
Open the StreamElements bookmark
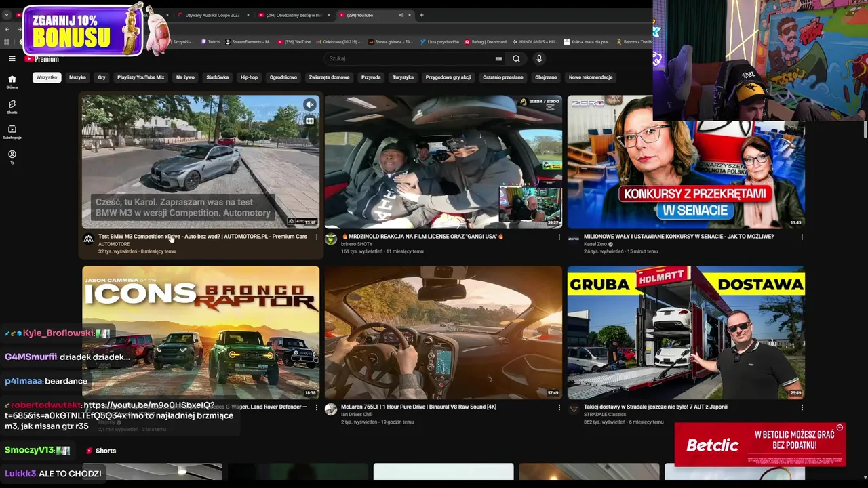point(249,42)
